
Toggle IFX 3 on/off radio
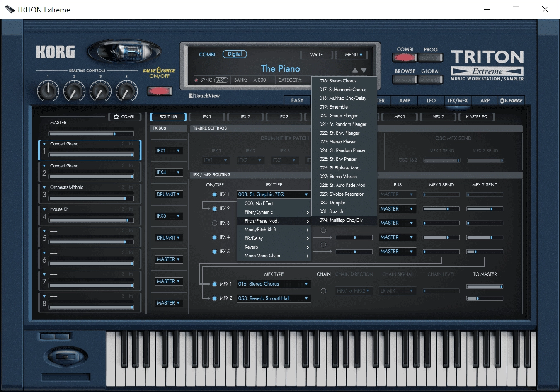(215, 223)
